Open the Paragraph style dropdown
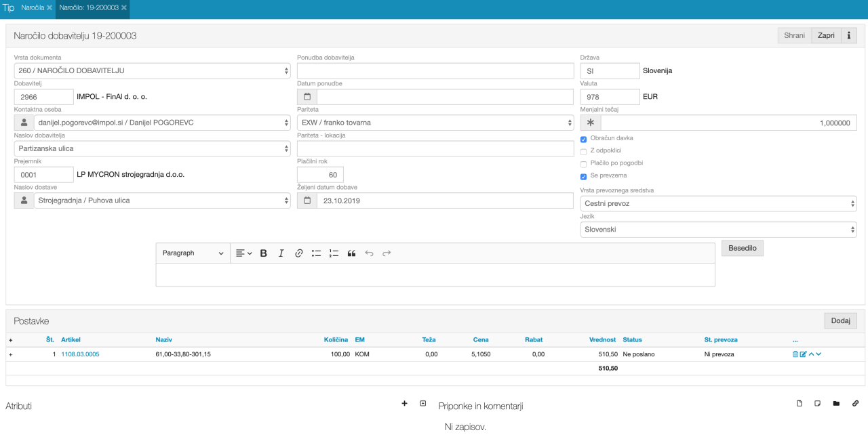Screen dimensions: 868x443 pyautogui.click(x=193, y=253)
